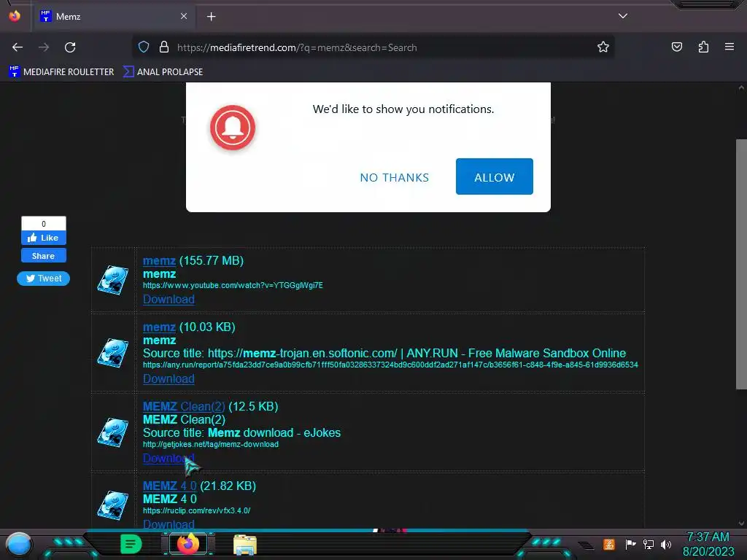
Task: Open the memz (155.77 MB) title link
Action: tap(159, 261)
